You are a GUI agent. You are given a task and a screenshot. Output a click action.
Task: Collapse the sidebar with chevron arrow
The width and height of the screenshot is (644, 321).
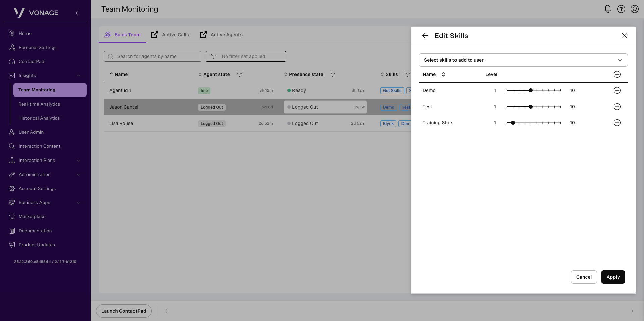pyautogui.click(x=77, y=13)
